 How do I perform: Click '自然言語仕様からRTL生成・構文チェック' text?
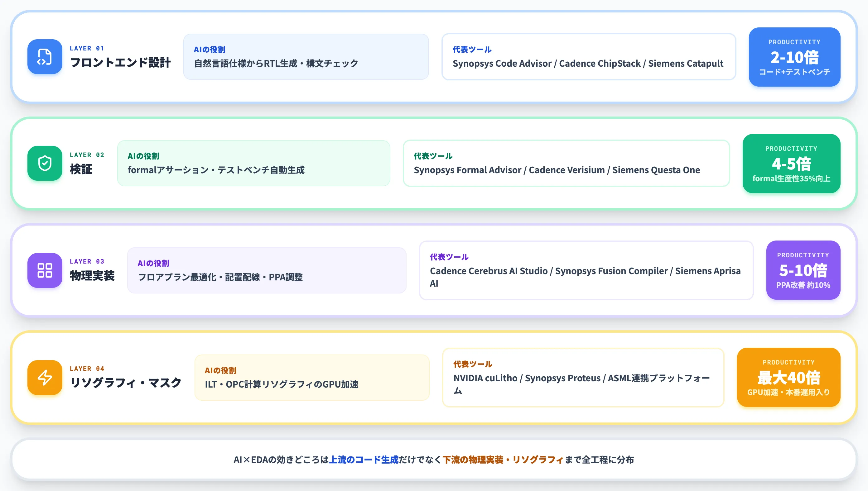click(x=276, y=63)
